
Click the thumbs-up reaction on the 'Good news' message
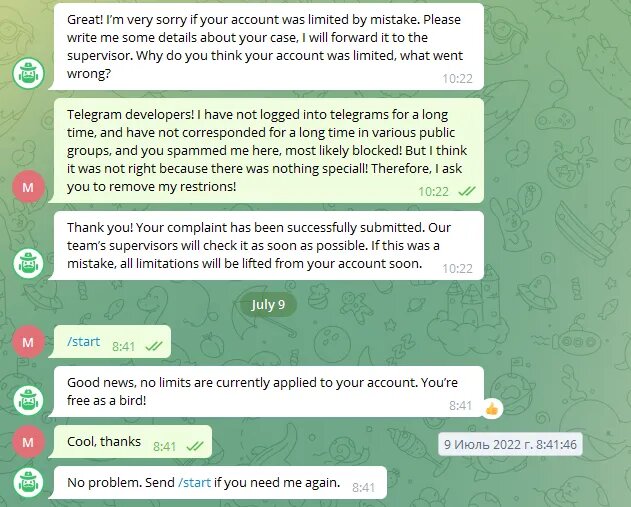point(492,409)
